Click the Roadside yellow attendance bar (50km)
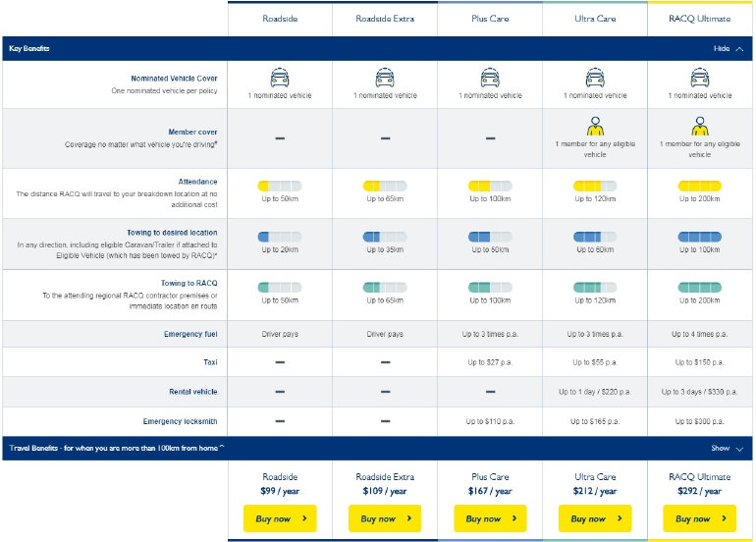The height and width of the screenshot is (542, 756). (280, 187)
